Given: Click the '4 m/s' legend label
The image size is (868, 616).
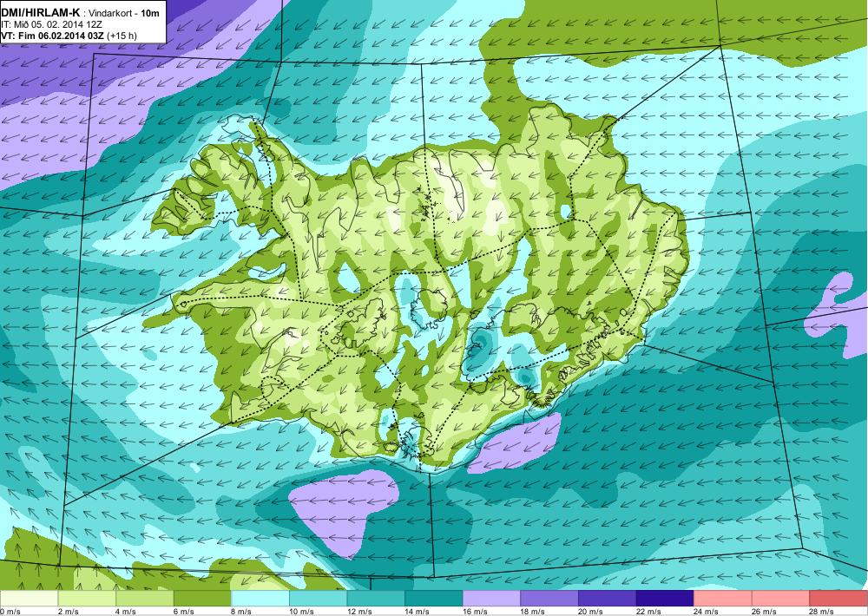Looking at the screenshot, I should (126, 612).
